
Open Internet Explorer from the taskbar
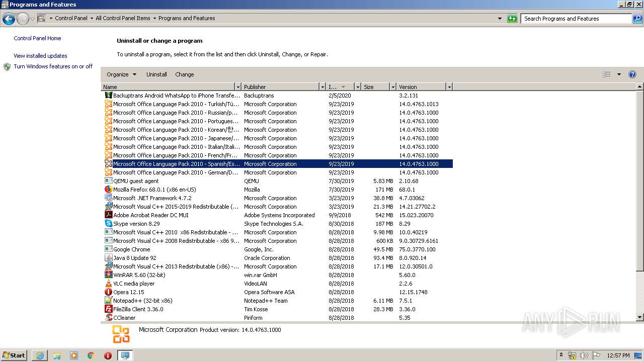tap(40, 355)
